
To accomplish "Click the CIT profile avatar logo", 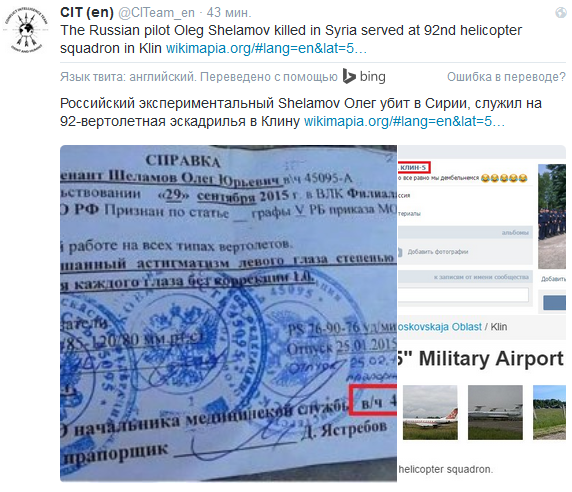I will tap(26, 31).
